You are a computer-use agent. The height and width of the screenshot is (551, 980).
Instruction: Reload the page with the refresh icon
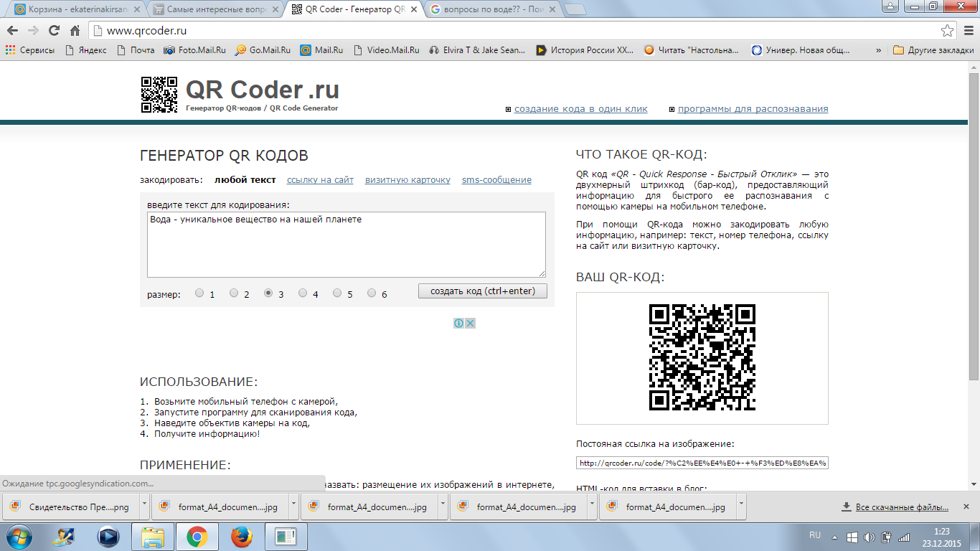click(54, 31)
